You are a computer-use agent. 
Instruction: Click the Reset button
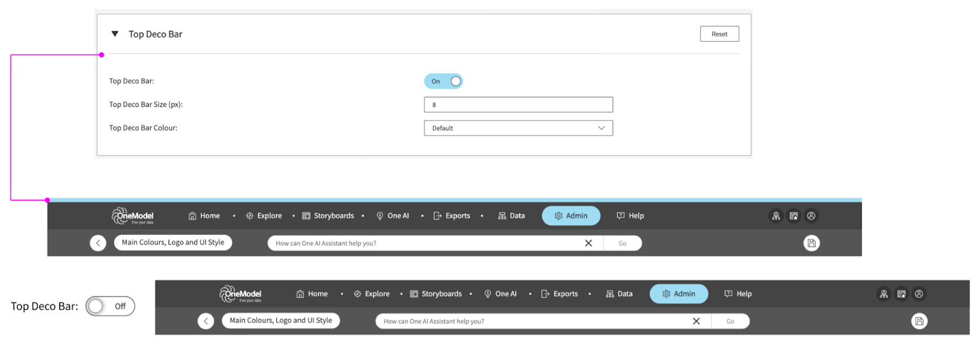pos(719,34)
